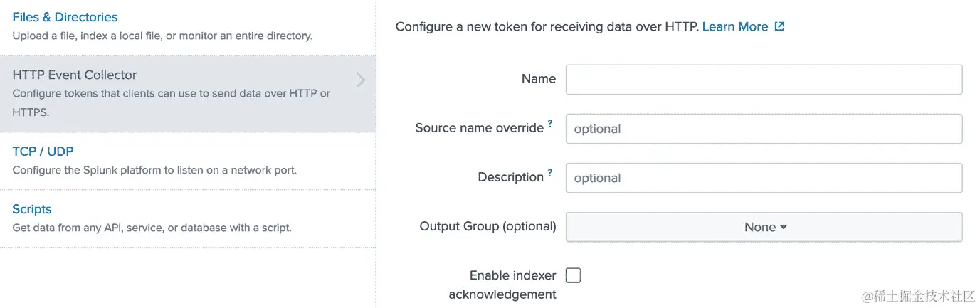This screenshot has width=980, height=308.
Task: Click the "Enable indexer acknowledgement" label text
Action: (x=502, y=285)
